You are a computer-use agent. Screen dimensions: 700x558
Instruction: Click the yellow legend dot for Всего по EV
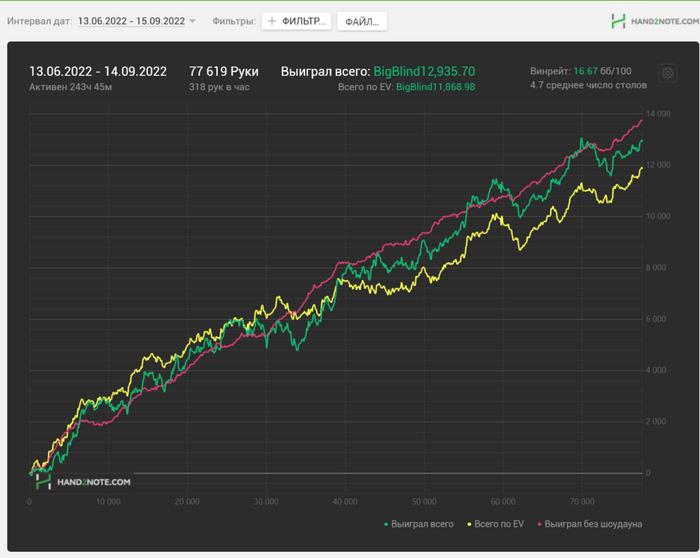469,525
